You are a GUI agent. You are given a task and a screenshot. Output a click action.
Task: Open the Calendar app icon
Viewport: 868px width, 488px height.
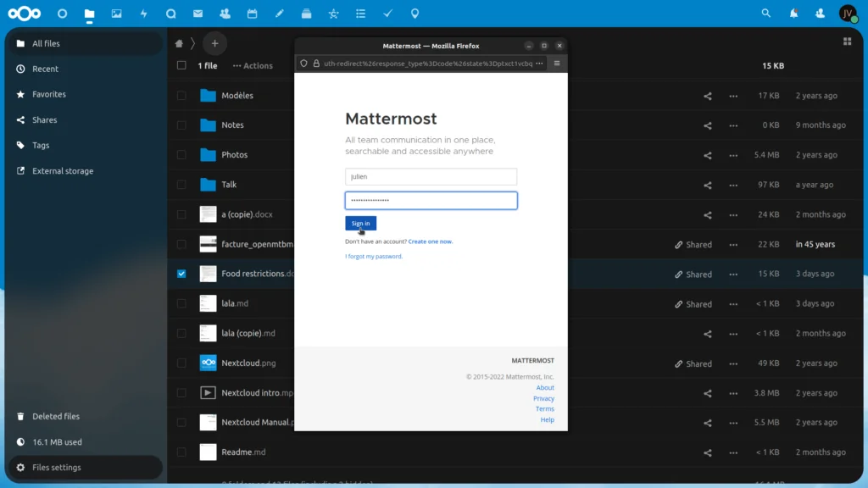pos(252,14)
